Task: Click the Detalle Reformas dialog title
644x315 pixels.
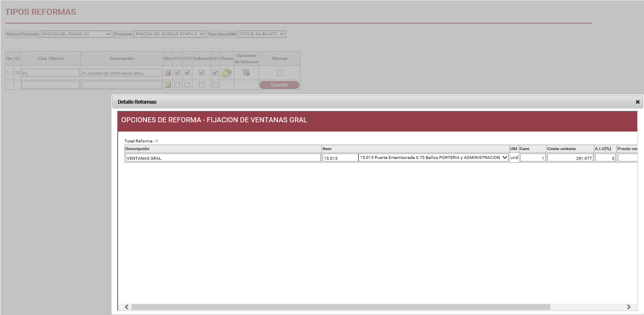Action: pyautogui.click(x=137, y=102)
